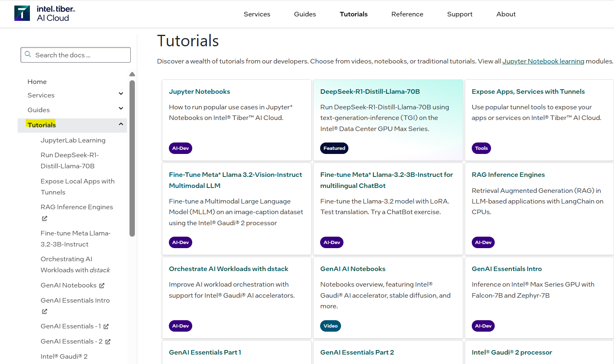The width and height of the screenshot is (614, 364).
Task: Open DeepSeek-R1-Distill-Llama-70B card title
Action: point(370,91)
